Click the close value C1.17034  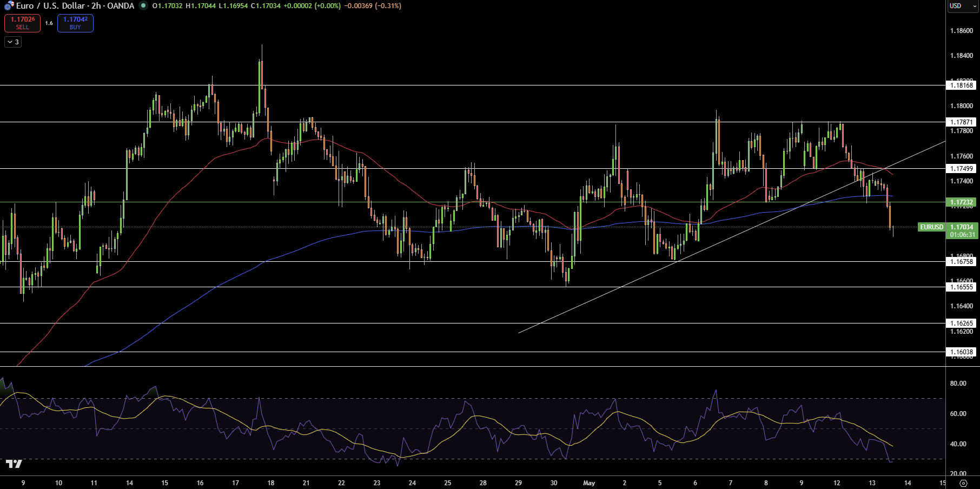click(266, 6)
